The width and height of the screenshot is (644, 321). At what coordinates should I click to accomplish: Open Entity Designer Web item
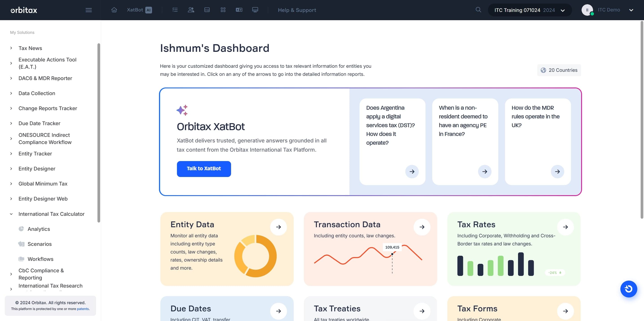[x=43, y=198]
